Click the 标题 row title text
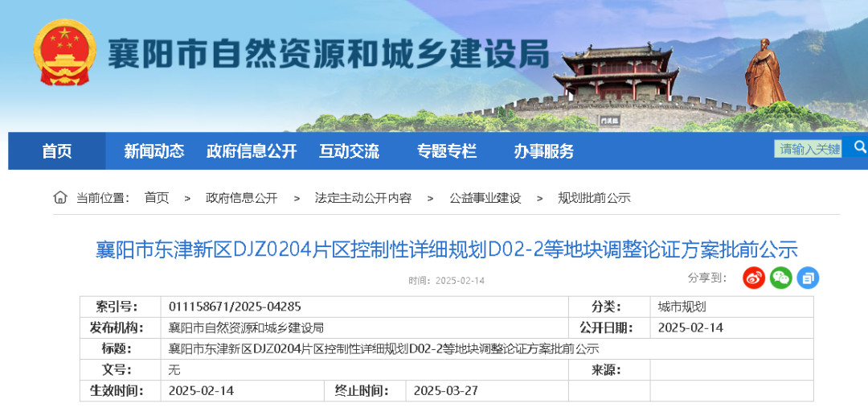The height and width of the screenshot is (416, 868). click(x=383, y=348)
